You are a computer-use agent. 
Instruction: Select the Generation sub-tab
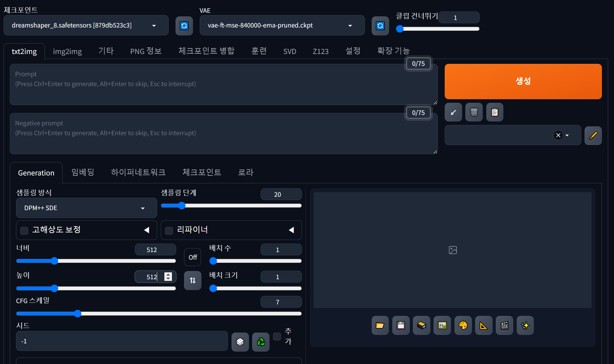tap(36, 173)
